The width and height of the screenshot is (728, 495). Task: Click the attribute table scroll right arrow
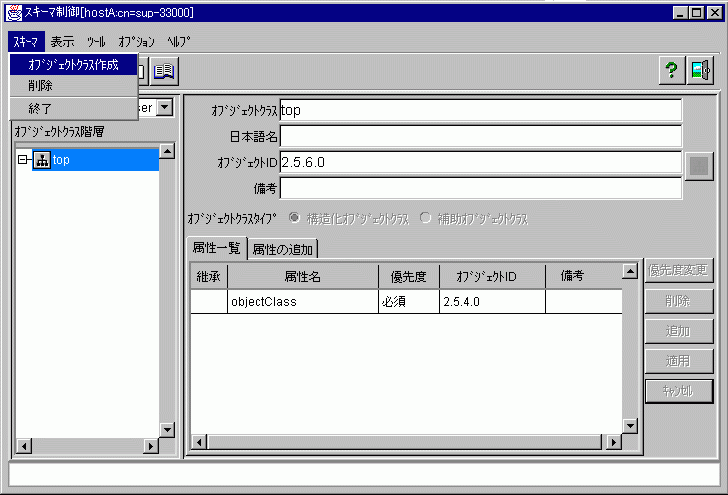pos(614,442)
